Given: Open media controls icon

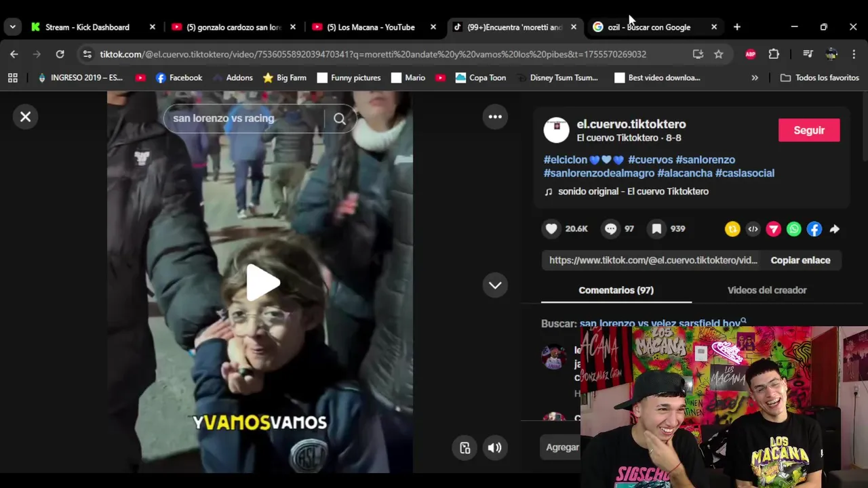Looking at the screenshot, I should pyautogui.click(x=808, y=54).
